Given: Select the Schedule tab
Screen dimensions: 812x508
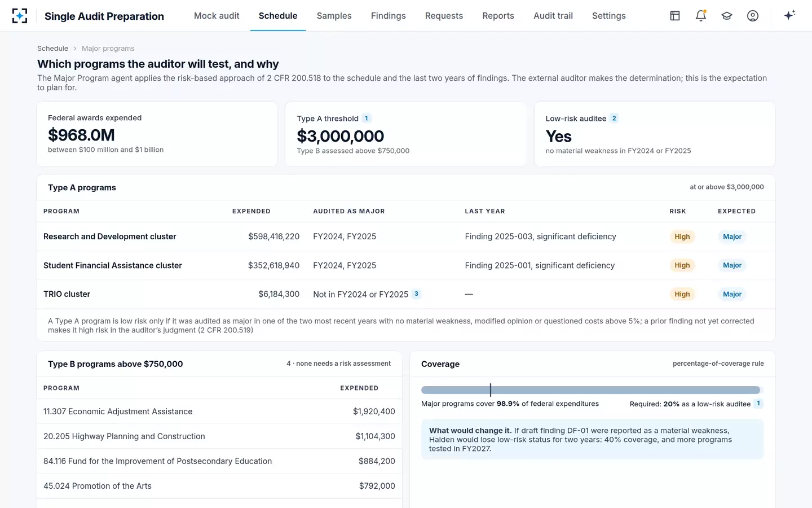Looking at the screenshot, I should (x=278, y=16).
